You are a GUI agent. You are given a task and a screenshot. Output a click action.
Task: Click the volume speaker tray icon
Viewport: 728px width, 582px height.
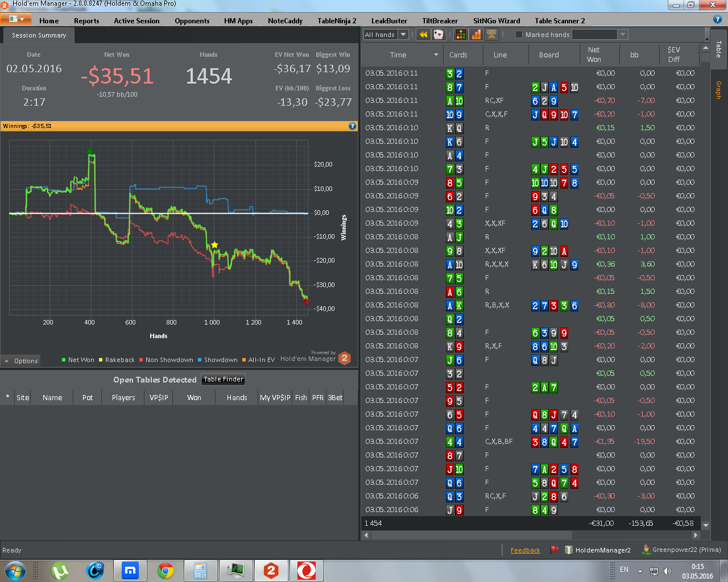click(x=667, y=571)
